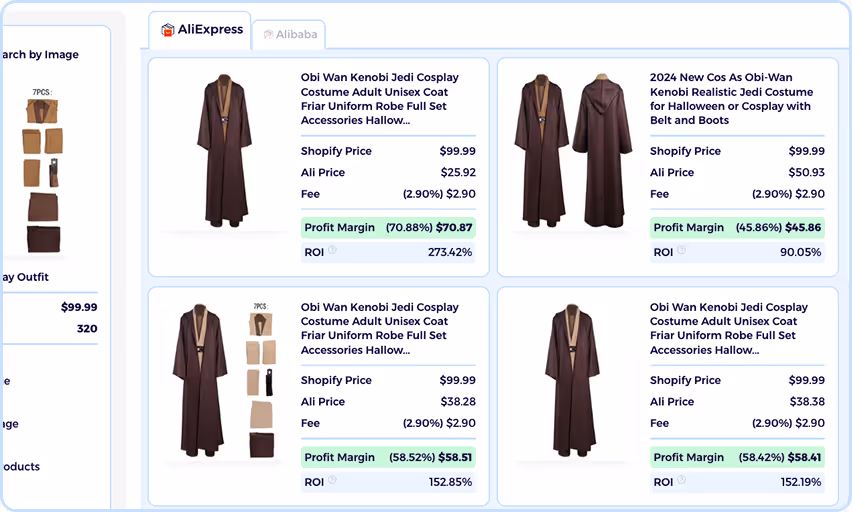The width and height of the screenshot is (852, 512).
Task: Switch to the AliExpress tab
Action: click(199, 30)
